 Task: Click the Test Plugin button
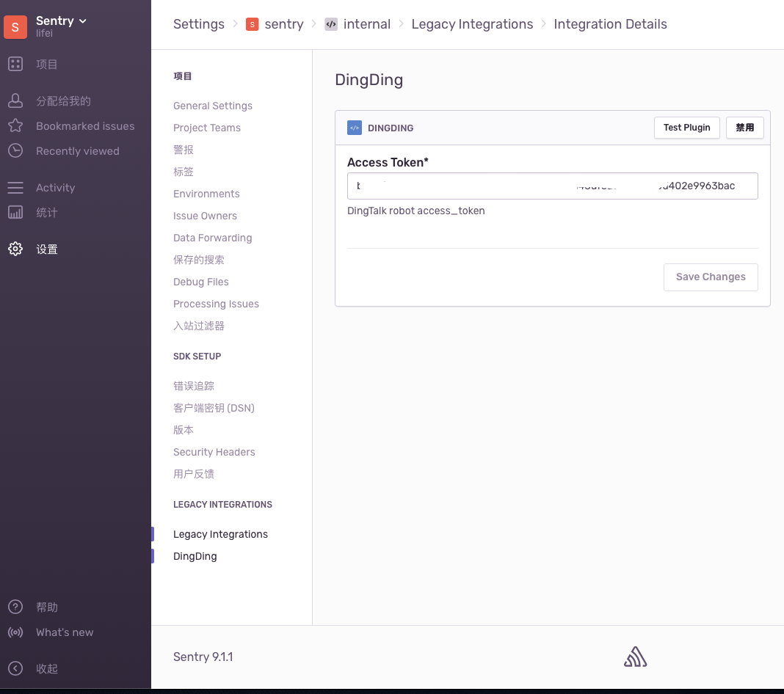[686, 127]
